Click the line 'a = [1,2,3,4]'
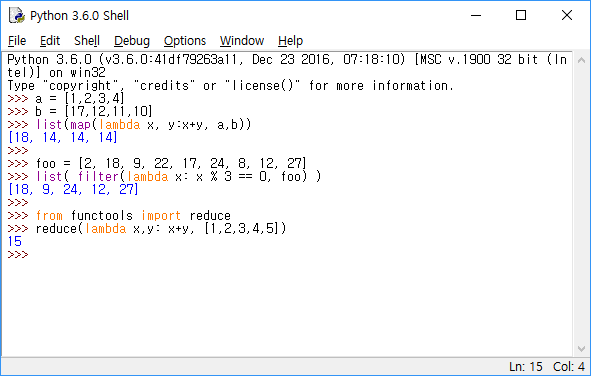This screenshot has width=591, height=376. point(80,99)
